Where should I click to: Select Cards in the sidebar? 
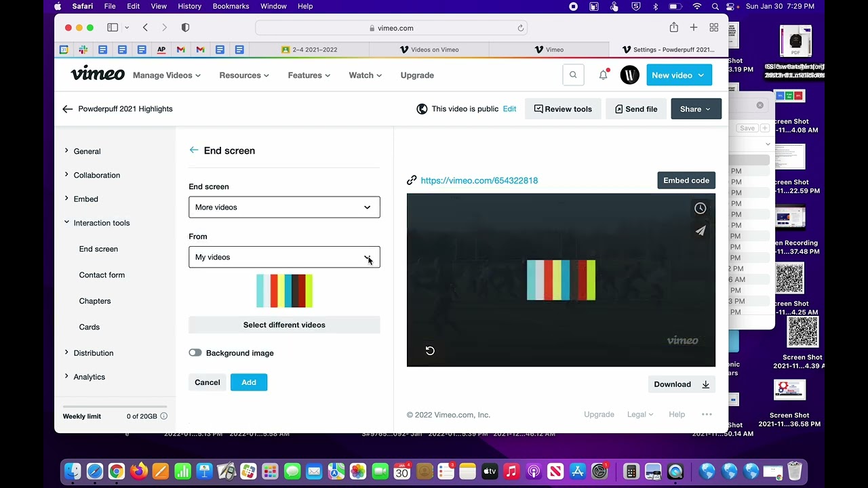tap(89, 327)
